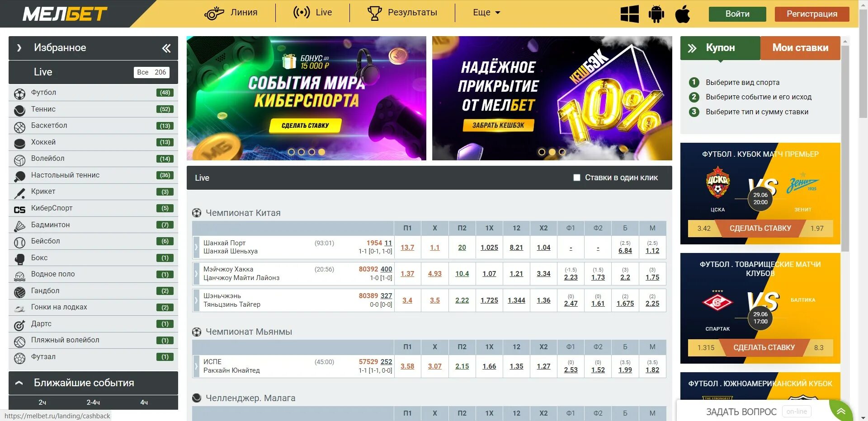Open more markets 400 for Мэйчжоу Хакка
868x421 pixels.
coord(386,269)
